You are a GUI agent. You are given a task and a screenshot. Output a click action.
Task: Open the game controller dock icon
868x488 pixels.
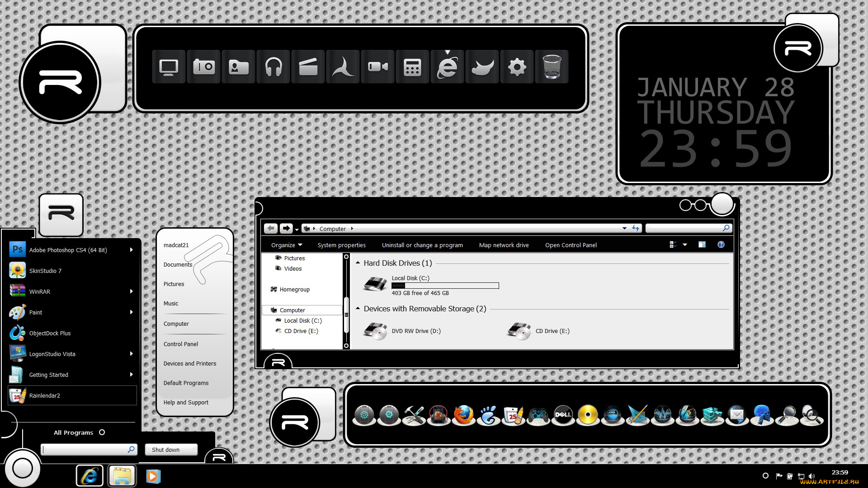[x=538, y=415]
